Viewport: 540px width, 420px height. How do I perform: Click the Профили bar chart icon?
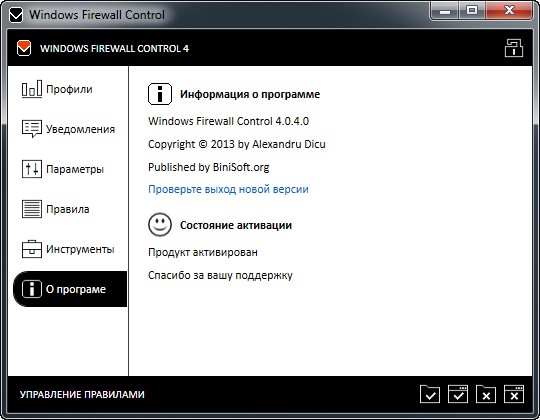pos(32,89)
